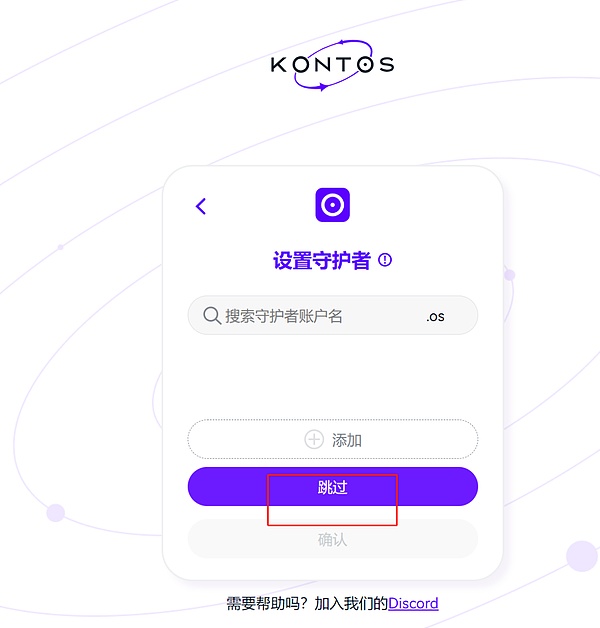600x628 pixels.
Task: Click the orbit arrow around KONTOS logo
Action: 333,65
